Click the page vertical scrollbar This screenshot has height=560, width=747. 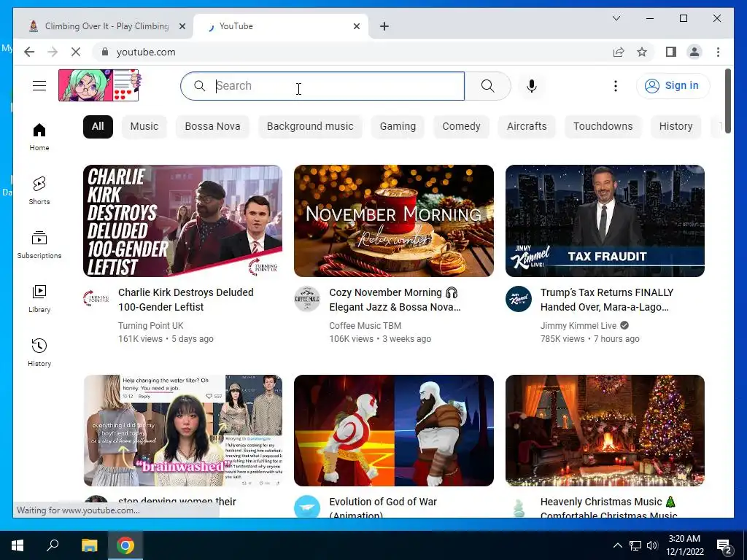coord(727,101)
